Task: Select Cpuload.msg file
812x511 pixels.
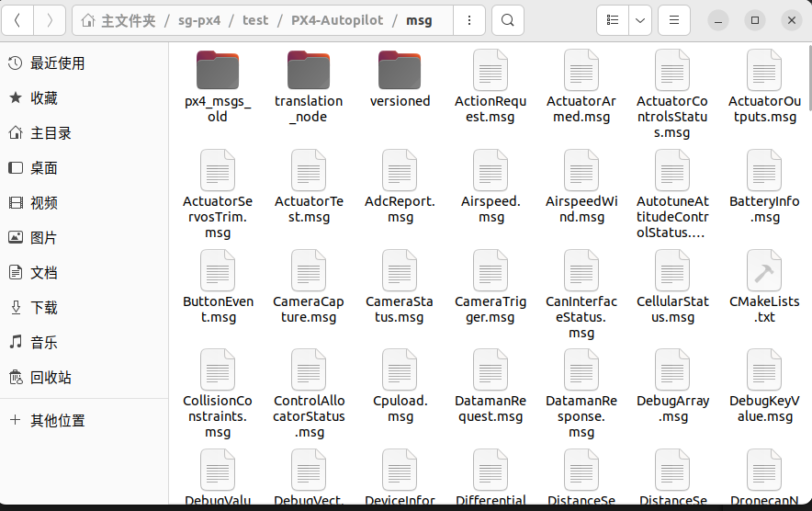Action: pyautogui.click(x=400, y=386)
